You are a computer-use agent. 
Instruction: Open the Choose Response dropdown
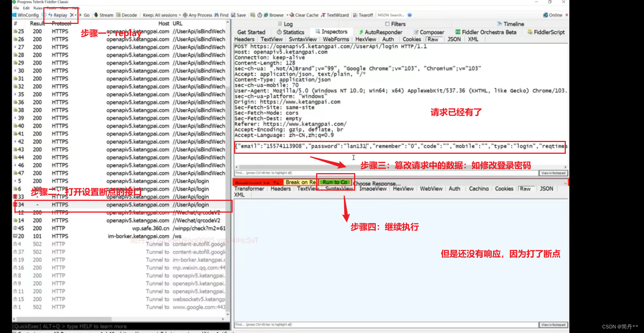coord(459,183)
